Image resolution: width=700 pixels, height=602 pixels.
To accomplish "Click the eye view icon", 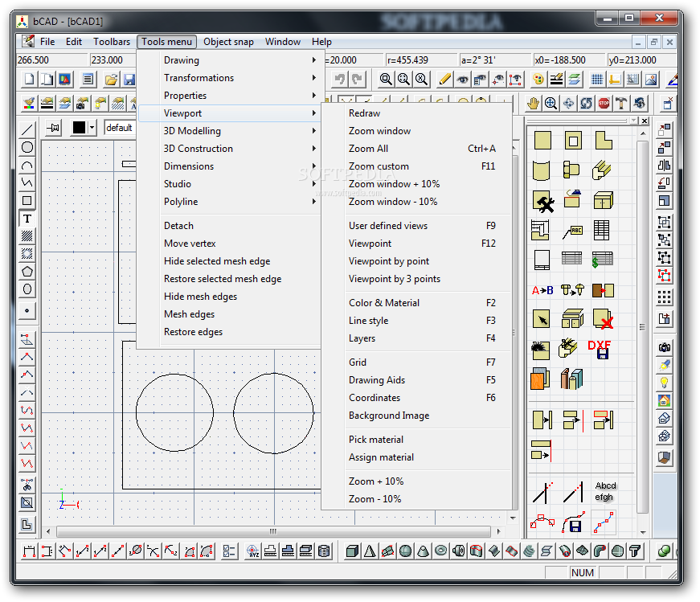I will click(462, 80).
